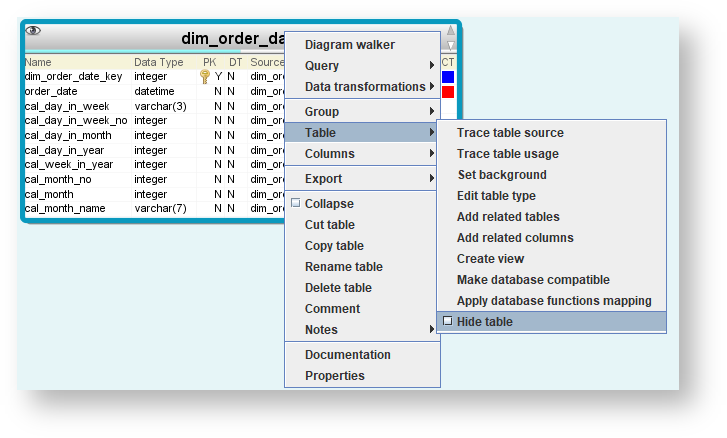Expand the Columns submenu

tap(362, 153)
